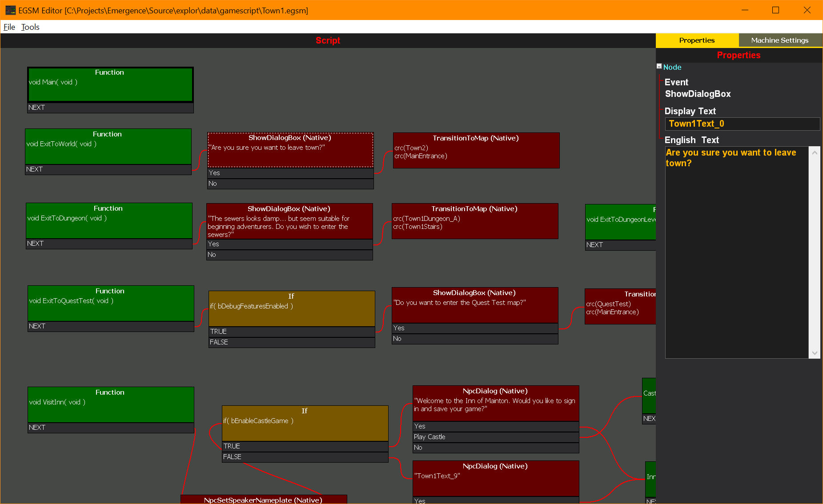The image size is (823, 504).
Task: Collapse the Node tree section
Action: coord(659,67)
